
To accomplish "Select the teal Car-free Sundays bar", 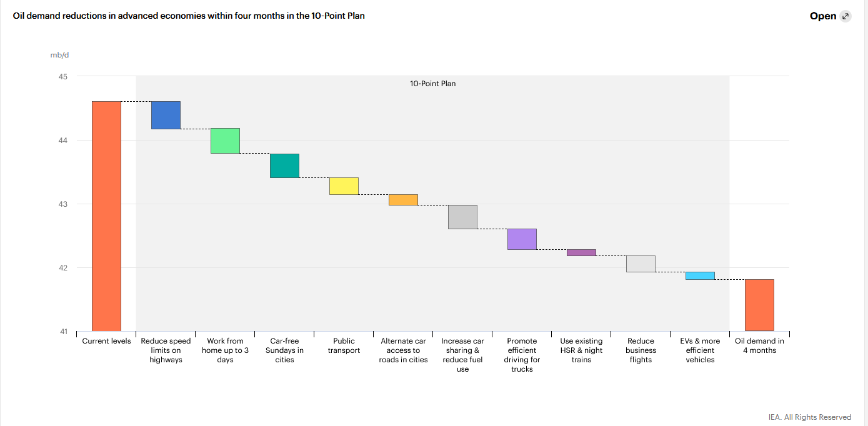I will (x=284, y=166).
